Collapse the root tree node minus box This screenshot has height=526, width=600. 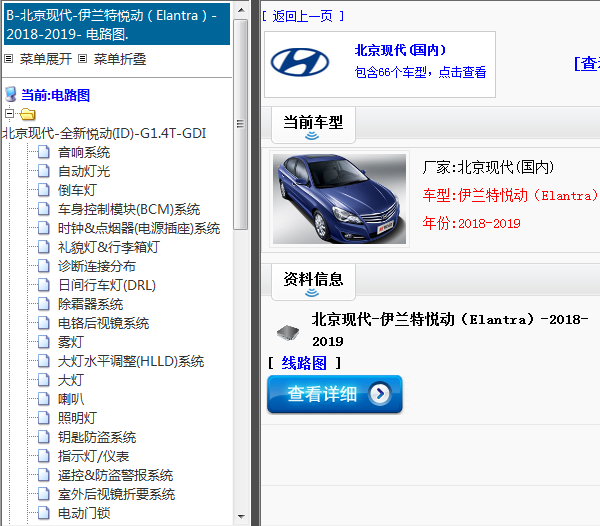coord(9,114)
